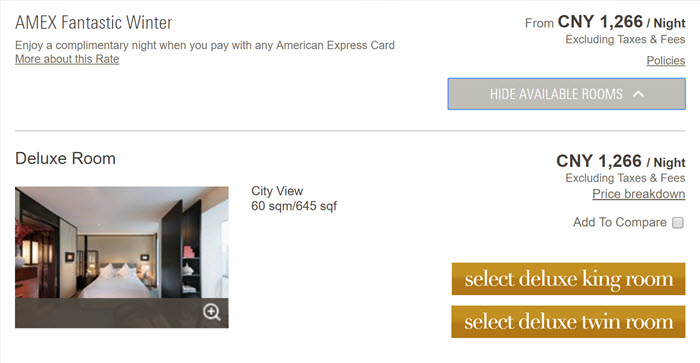Image resolution: width=700 pixels, height=363 pixels.
Task: Click Excluding Taxes & Fees under room price
Action: [625, 178]
